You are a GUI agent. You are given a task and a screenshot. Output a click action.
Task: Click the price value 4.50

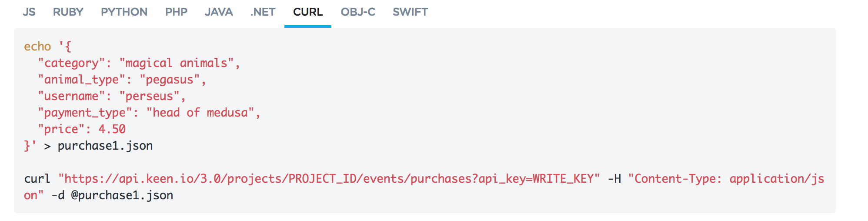(112, 129)
